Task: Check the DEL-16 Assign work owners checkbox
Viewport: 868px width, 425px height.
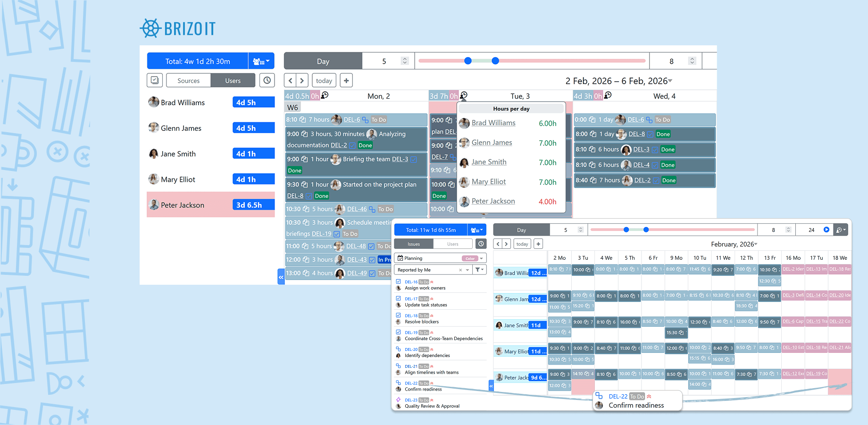Action: [x=398, y=281]
